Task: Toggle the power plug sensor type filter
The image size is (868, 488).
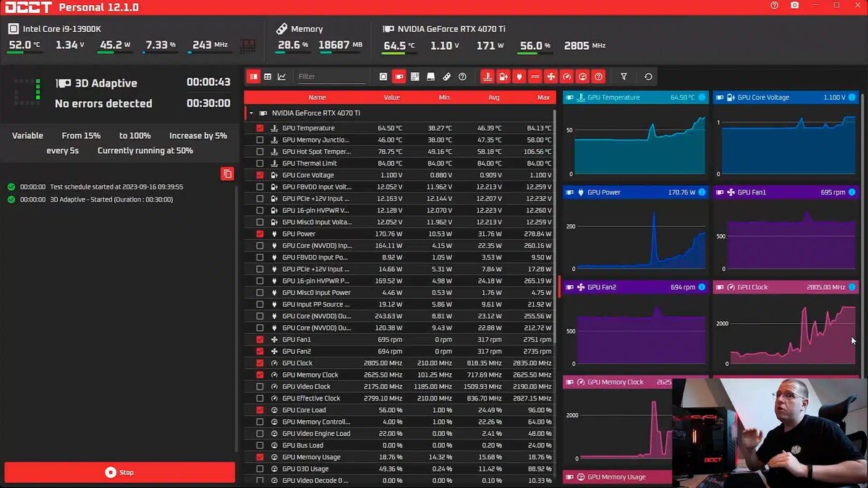Action: [519, 77]
